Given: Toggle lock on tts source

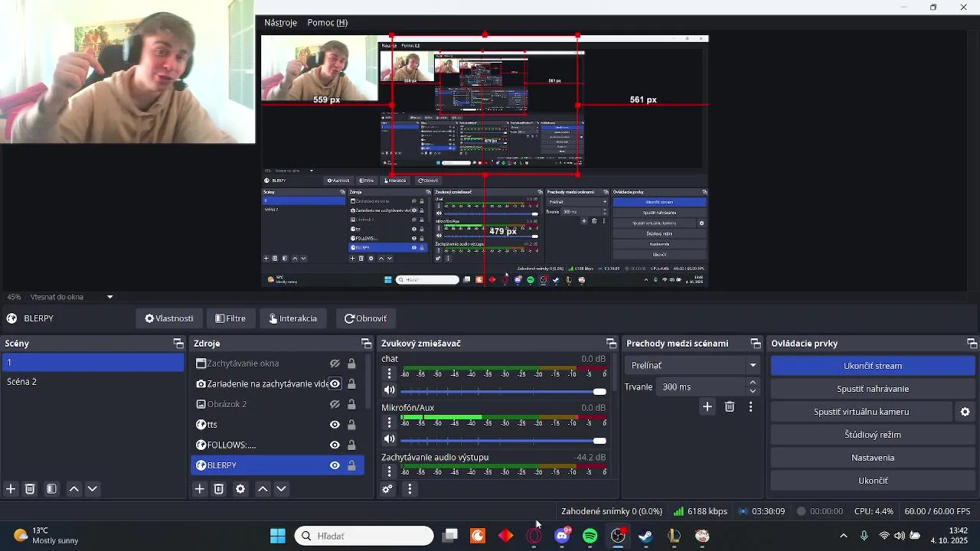Looking at the screenshot, I should pyautogui.click(x=351, y=425).
